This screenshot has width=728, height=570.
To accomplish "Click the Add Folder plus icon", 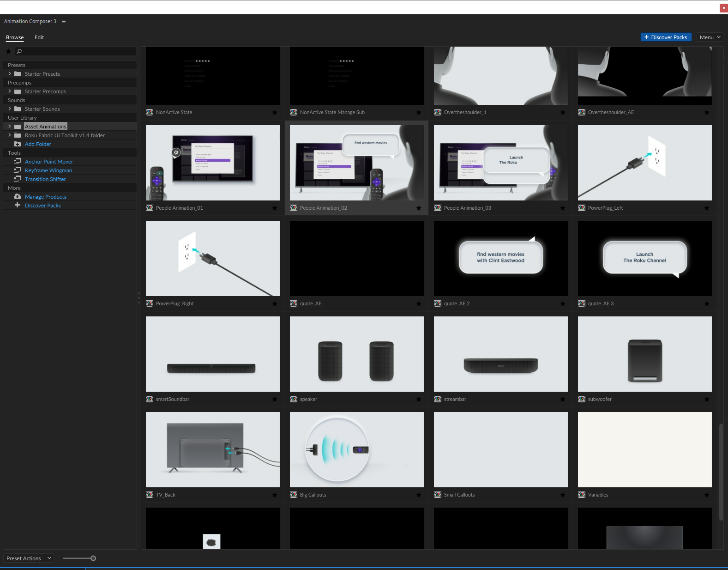I will click(18, 144).
